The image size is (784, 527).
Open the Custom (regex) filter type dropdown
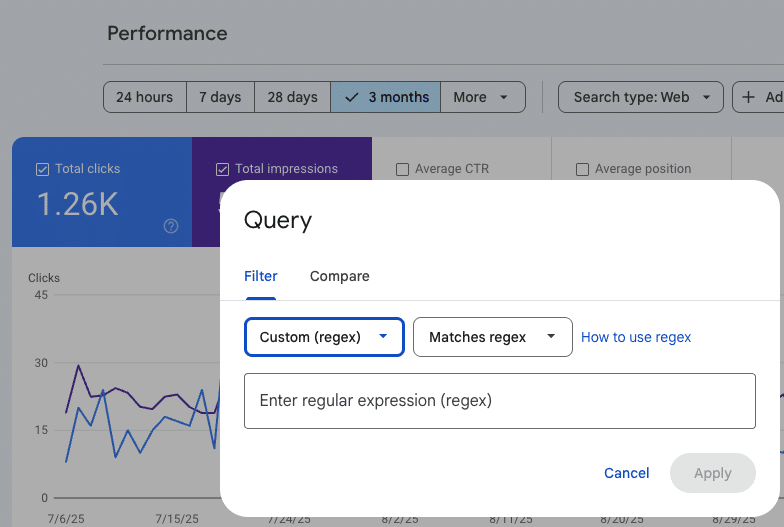pyautogui.click(x=324, y=337)
